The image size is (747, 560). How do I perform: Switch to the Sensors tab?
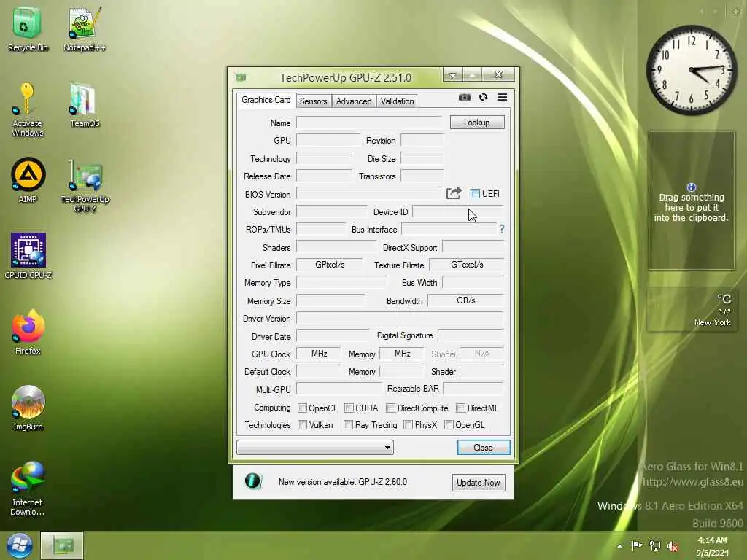313,101
